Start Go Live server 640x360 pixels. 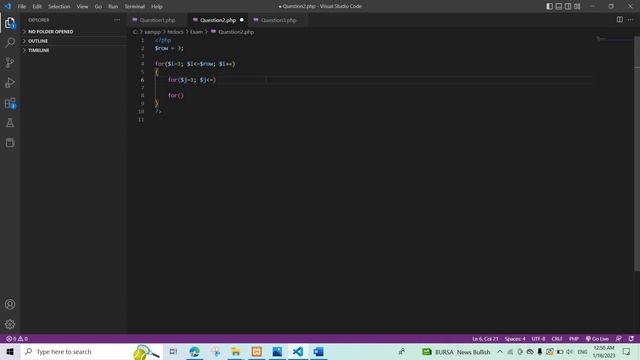(x=597, y=339)
